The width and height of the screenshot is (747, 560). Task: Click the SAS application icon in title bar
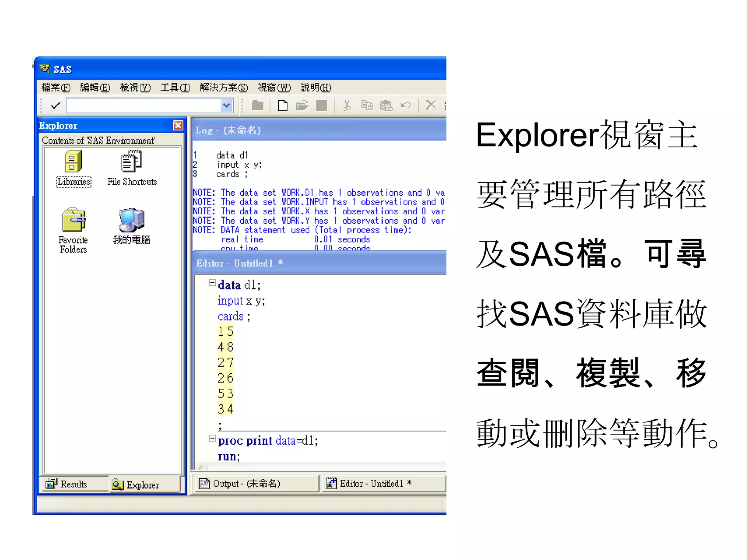(45, 69)
